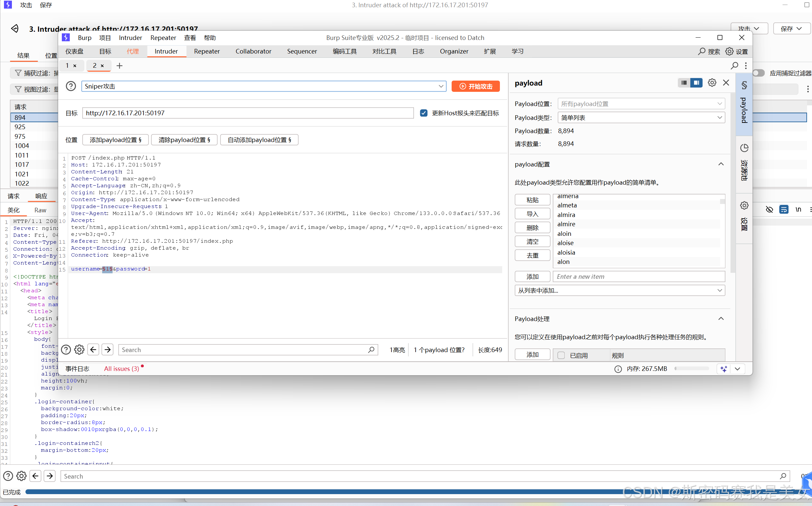Click the start attack button
Viewport: 812px width, 506px height.
click(x=475, y=86)
